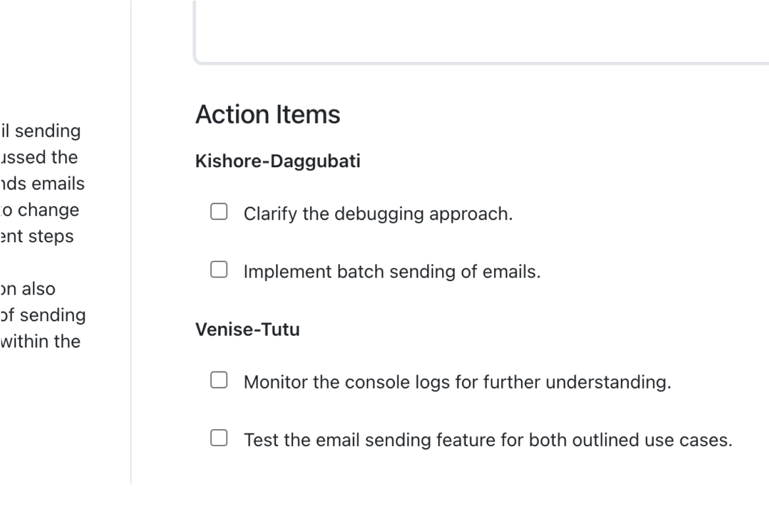Image resolution: width=769 pixels, height=532 pixels.
Task: Click the summary line ending 'within the'
Action: pos(41,341)
